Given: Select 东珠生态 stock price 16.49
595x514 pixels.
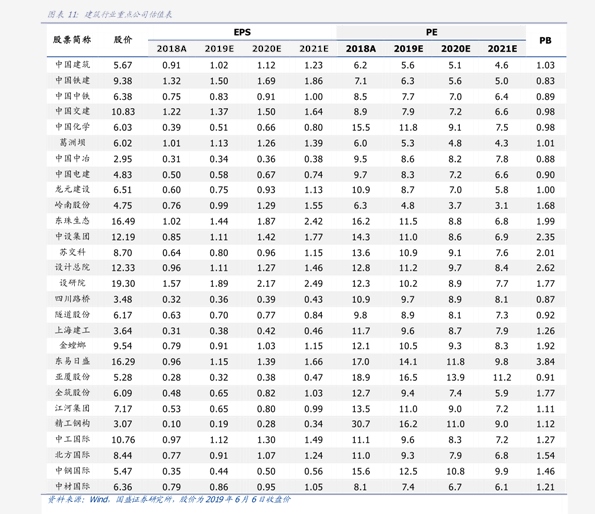Looking at the screenshot, I should tap(123, 222).
